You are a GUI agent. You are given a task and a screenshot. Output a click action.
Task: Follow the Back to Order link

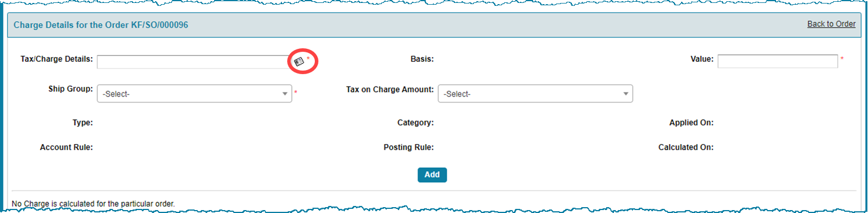831,24
